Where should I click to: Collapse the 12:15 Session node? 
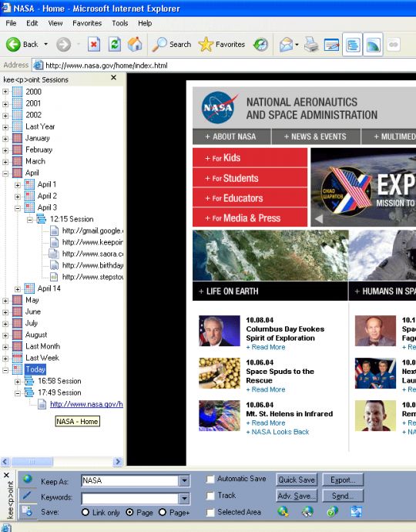pyautogui.click(x=30, y=220)
